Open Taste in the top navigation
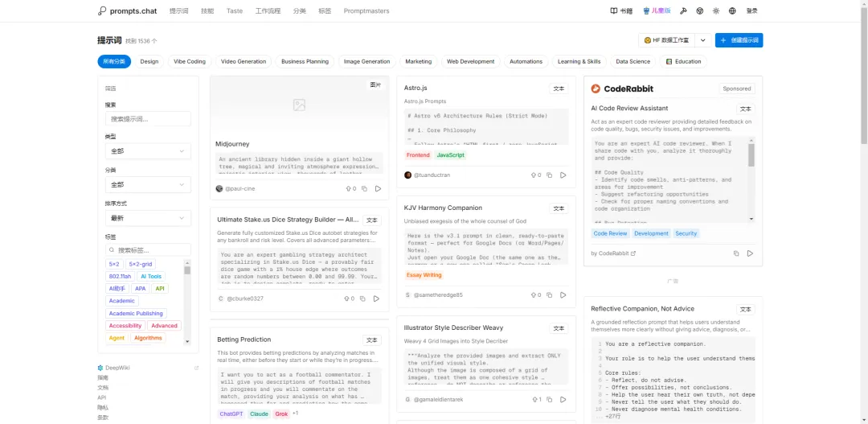The image size is (868, 424). point(234,10)
